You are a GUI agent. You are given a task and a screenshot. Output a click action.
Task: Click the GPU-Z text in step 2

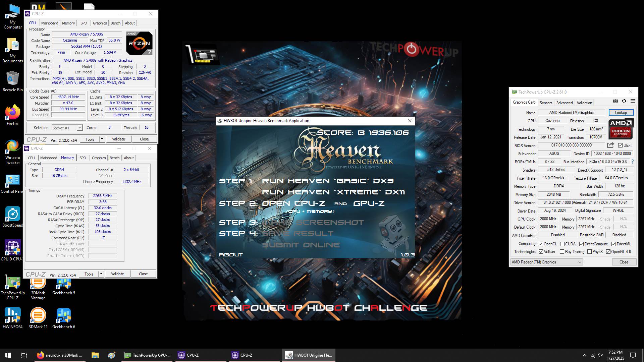click(369, 203)
